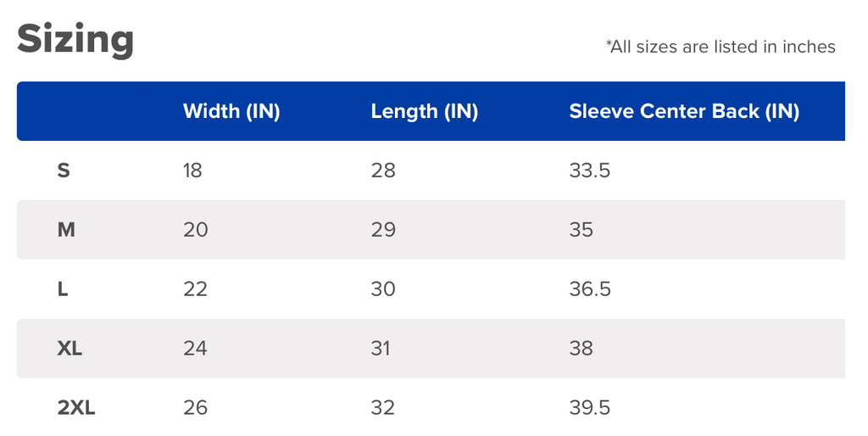Click the note about sizes listed in inches
This screenshot has height=436, width=868.
point(721,47)
